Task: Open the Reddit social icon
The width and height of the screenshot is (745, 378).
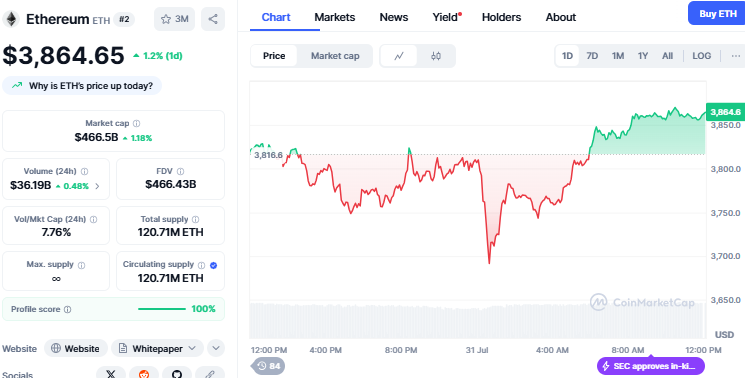Action: point(143,373)
